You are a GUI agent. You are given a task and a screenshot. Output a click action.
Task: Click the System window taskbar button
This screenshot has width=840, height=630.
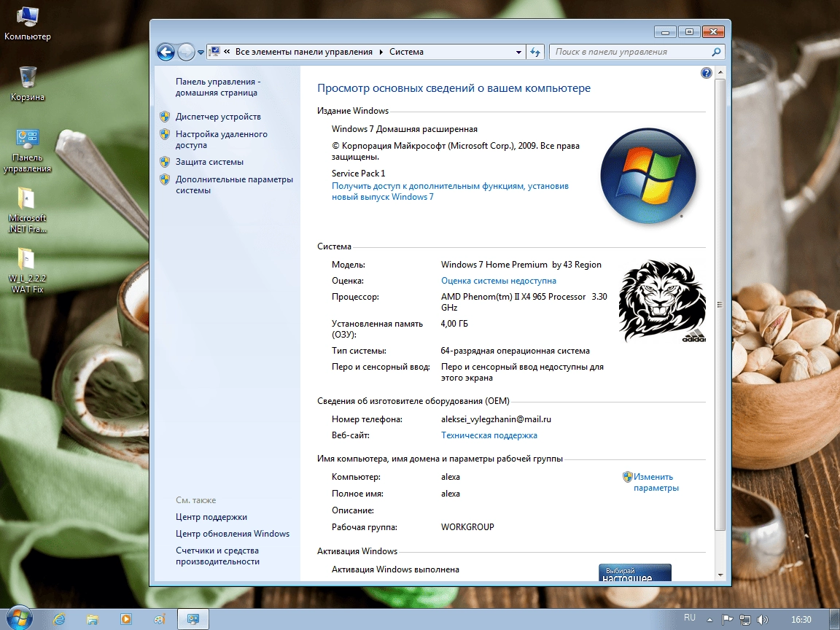pyautogui.click(x=192, y=619)
